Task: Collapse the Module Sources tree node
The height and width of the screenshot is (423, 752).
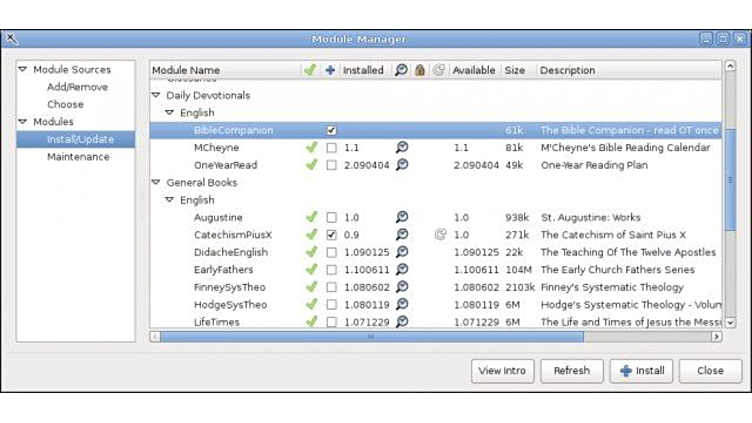Action: click(x=23, y=70)
